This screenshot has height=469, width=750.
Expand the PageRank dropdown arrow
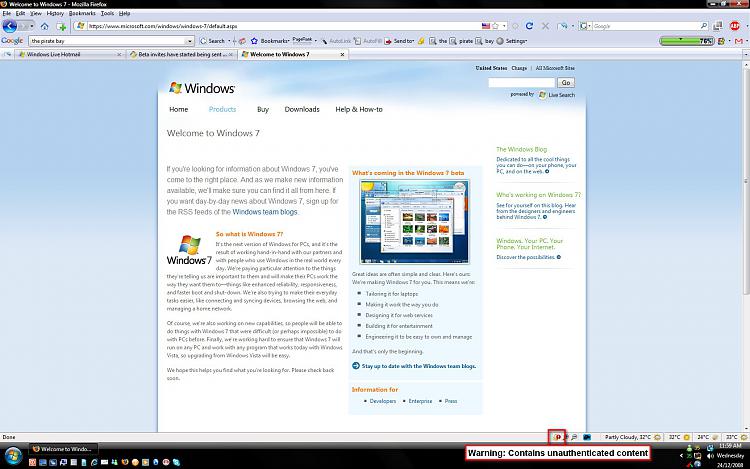pyautogui.click(x=316, y=41)
